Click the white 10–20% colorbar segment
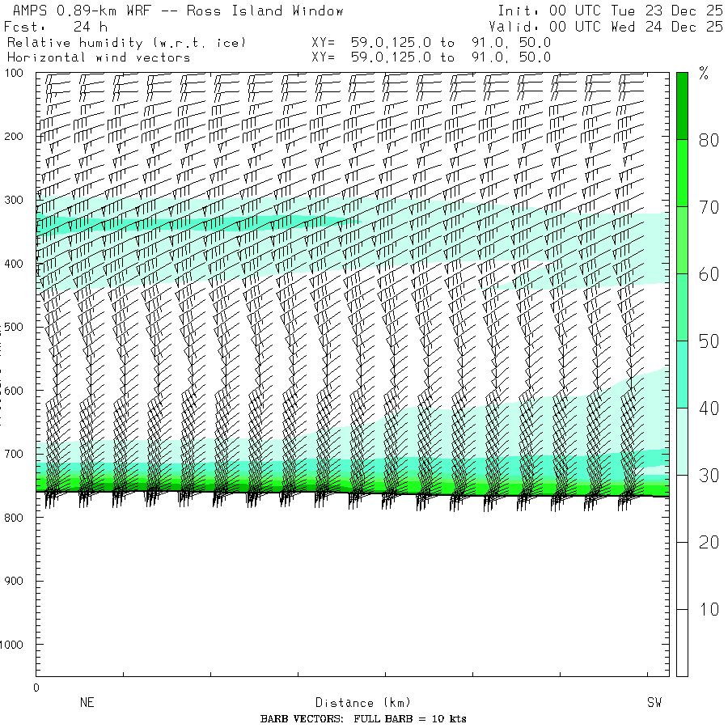The image size is (728, 728). click(682, 574)
